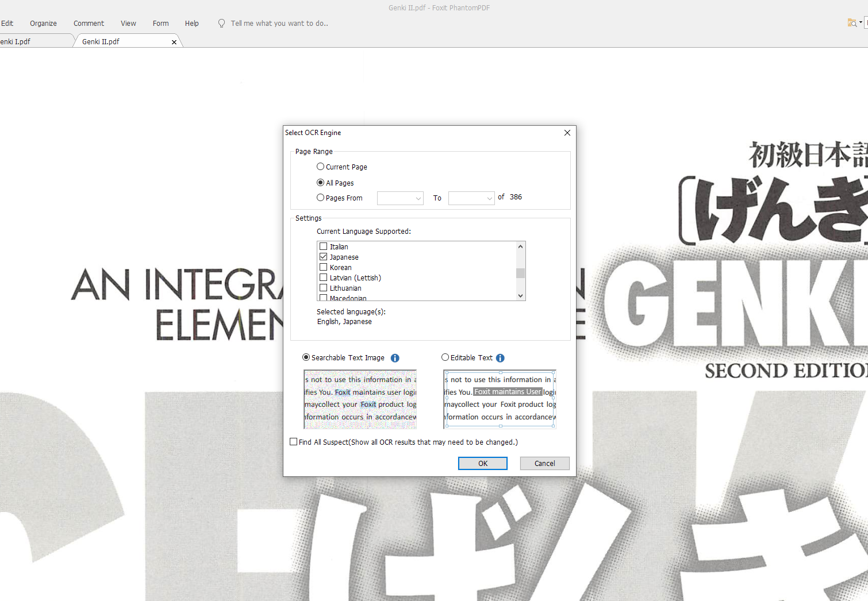Screen dimensions: 868x601
Task: Select the Current Page radio button
Action: [x=320, y=167]
